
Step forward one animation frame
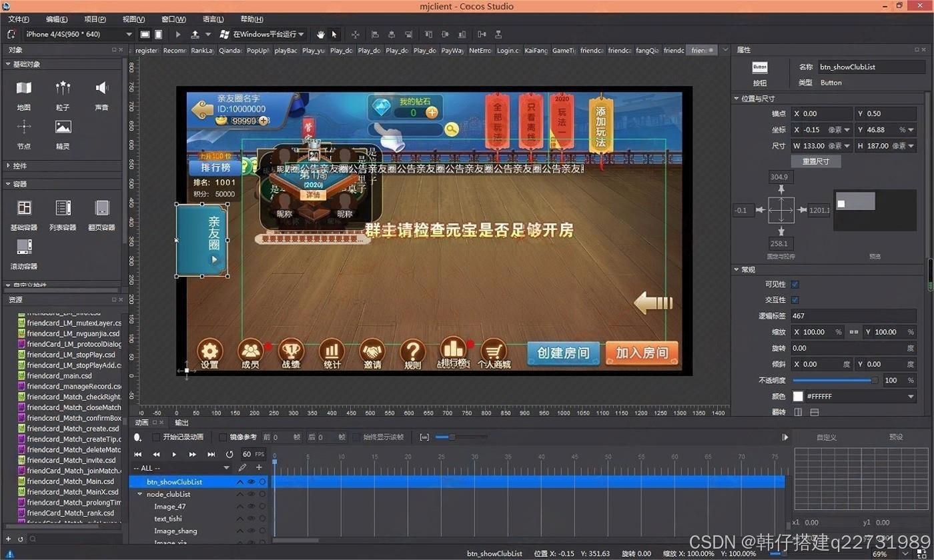coord(193,454)
